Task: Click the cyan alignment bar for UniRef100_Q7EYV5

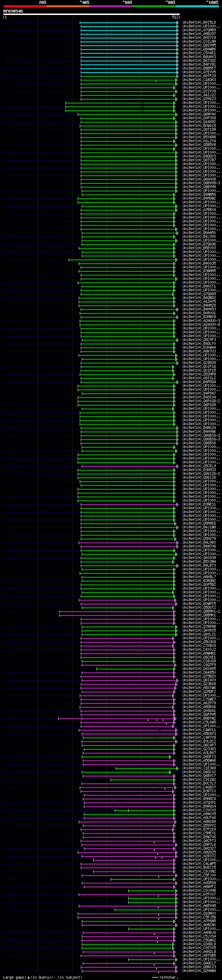Action: coord(129,72)
